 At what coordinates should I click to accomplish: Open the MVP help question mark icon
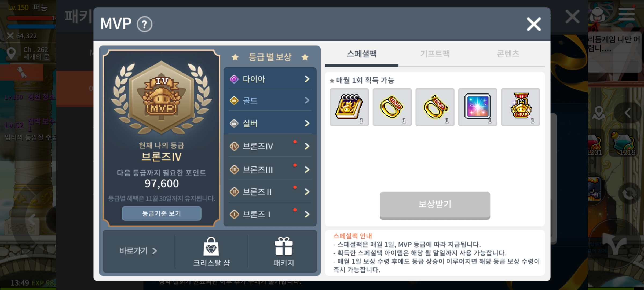(144, 24)
